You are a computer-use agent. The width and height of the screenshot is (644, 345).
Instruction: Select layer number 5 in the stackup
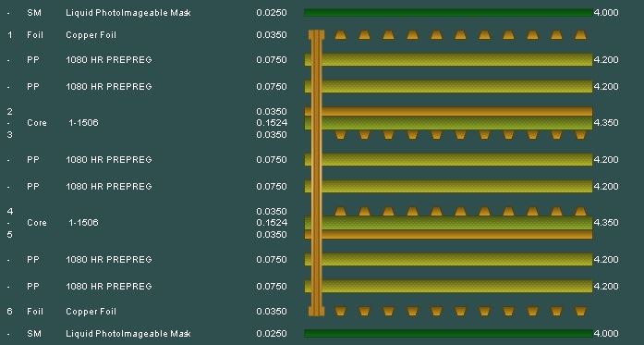(x=10, y=234)
